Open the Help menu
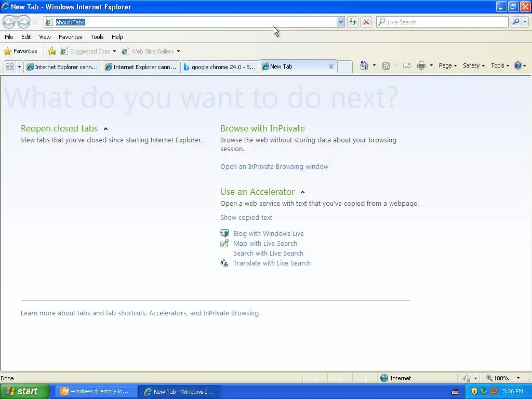 [x=117, y=37]
